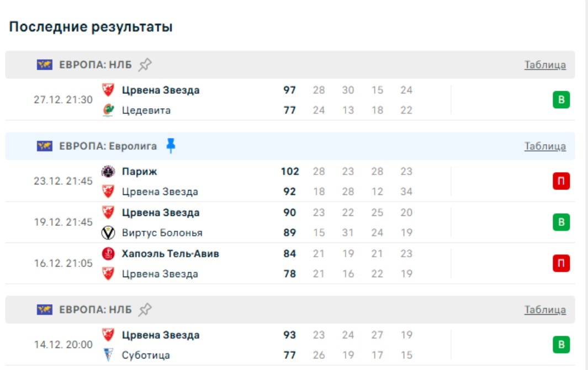
Task: Click Црвена Звезда logo in the 27.12 match
Action: (108, 90)
